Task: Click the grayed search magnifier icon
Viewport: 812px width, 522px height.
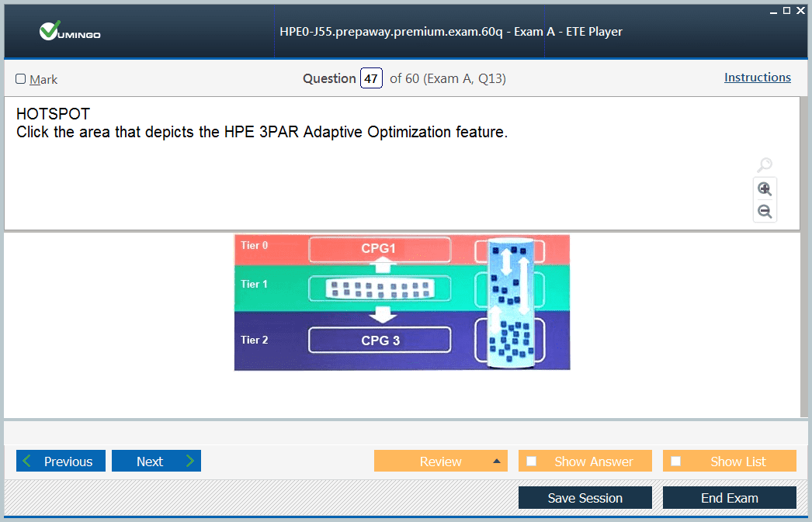Action: point(765,164)
